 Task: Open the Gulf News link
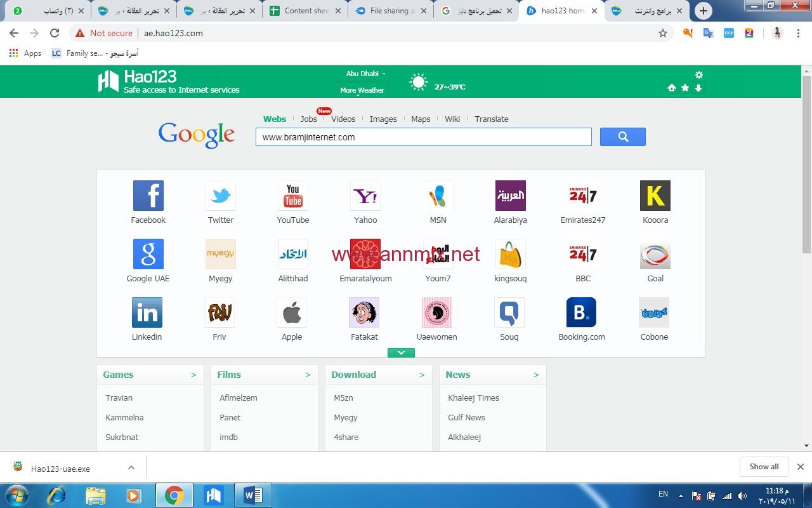click(467, 417)
